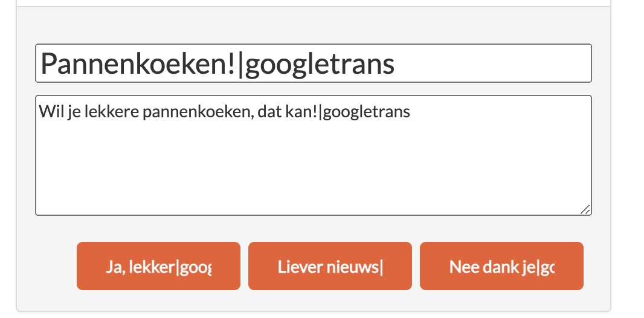The image size is (644, 318).
Task: Select the "Nee dank je" button
Action: pyautogui.click(x=501, y=267)
